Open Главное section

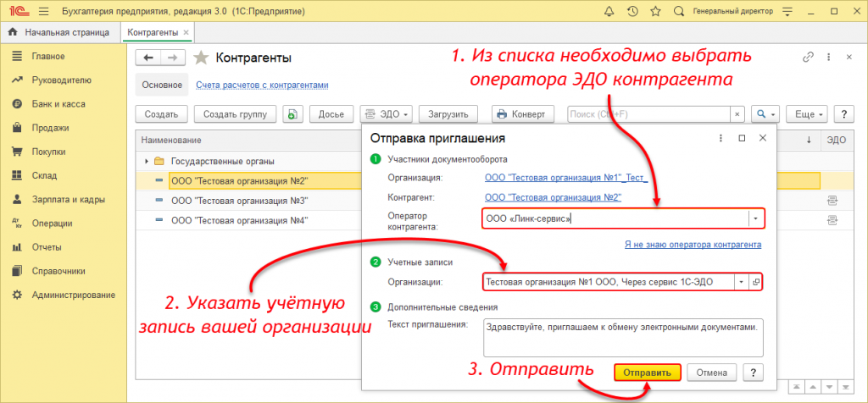point(48,57)
